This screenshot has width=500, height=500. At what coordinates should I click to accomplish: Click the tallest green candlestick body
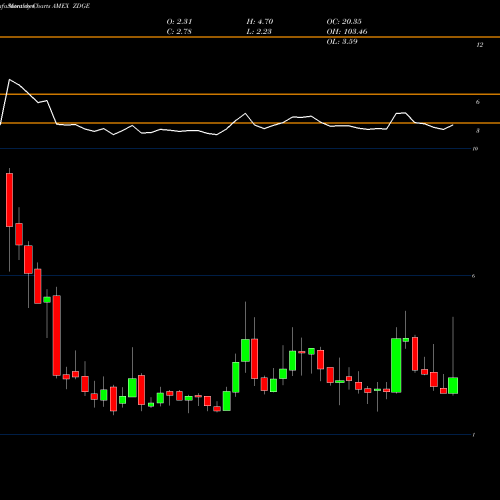coord(396,366)
